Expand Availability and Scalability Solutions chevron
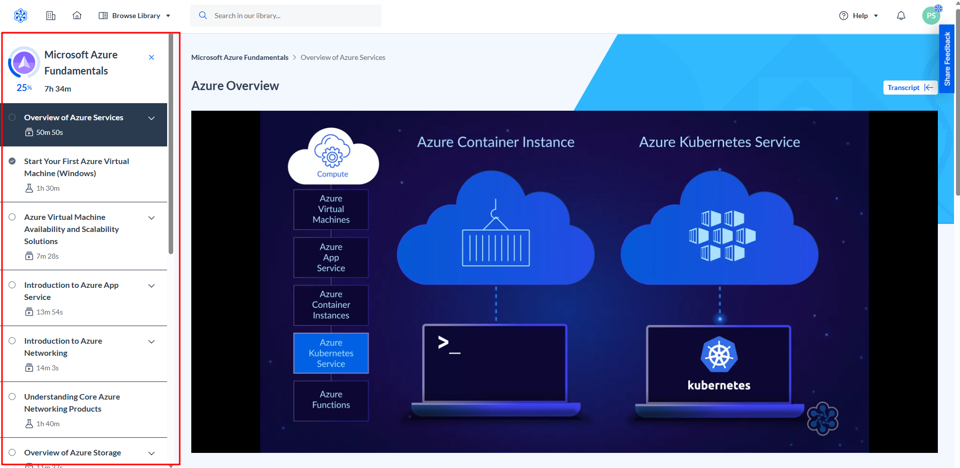This screenshot has width=960, height=468. (x=152, y=217)
